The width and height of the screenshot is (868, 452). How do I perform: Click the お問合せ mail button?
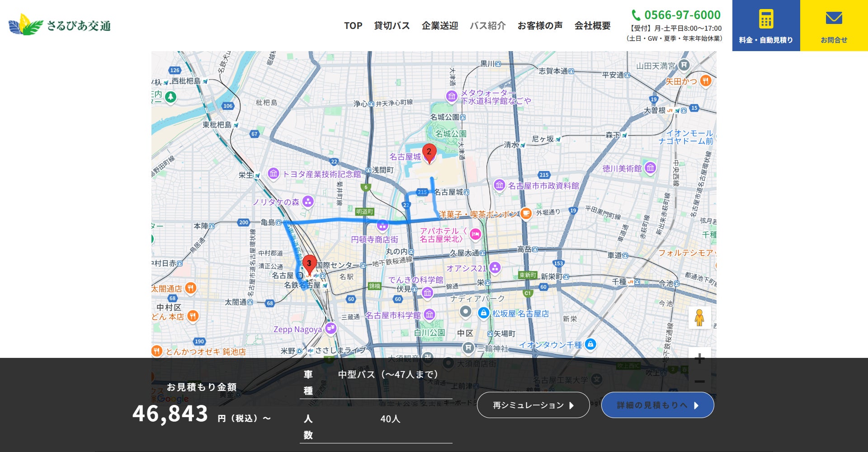pyautogui.click(x=834, y=25)
